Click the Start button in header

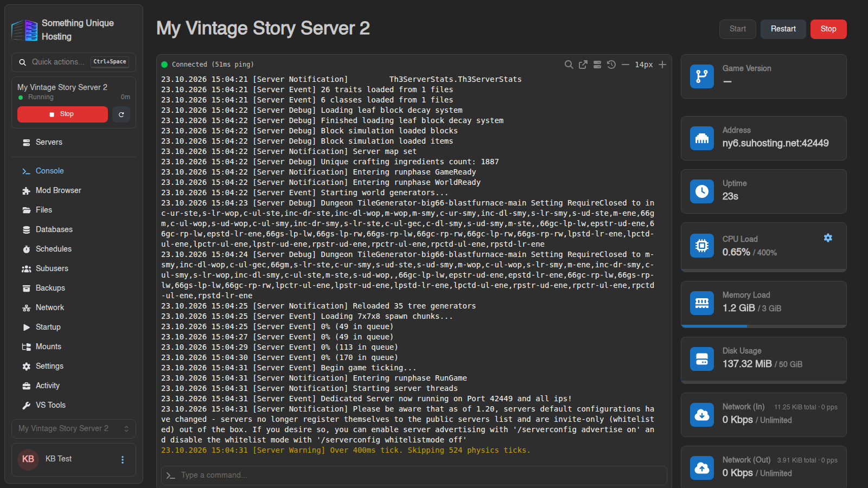(x=738, y=29)
